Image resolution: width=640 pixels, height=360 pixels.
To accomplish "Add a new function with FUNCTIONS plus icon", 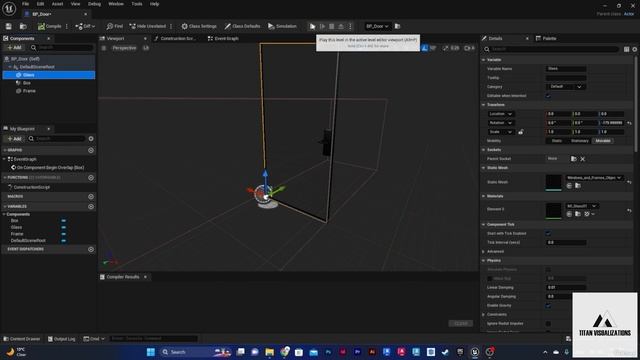I will tap(91, 178).
